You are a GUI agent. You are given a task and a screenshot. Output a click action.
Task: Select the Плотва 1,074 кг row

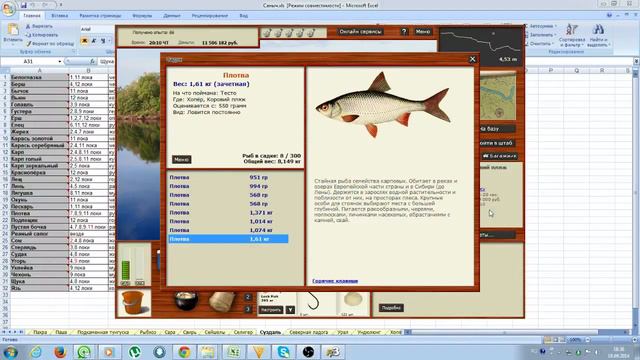pos(229,230)
